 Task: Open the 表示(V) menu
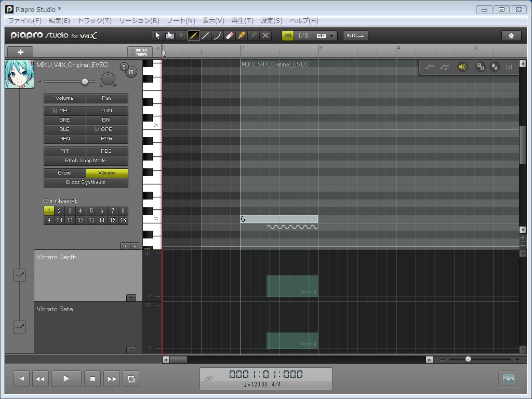[214, 21]
